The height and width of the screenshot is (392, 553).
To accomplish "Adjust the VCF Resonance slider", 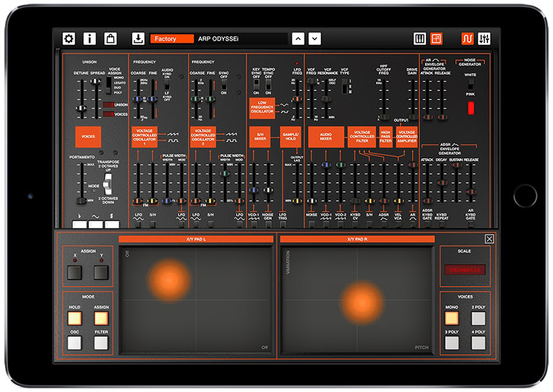I will point(326,99).
